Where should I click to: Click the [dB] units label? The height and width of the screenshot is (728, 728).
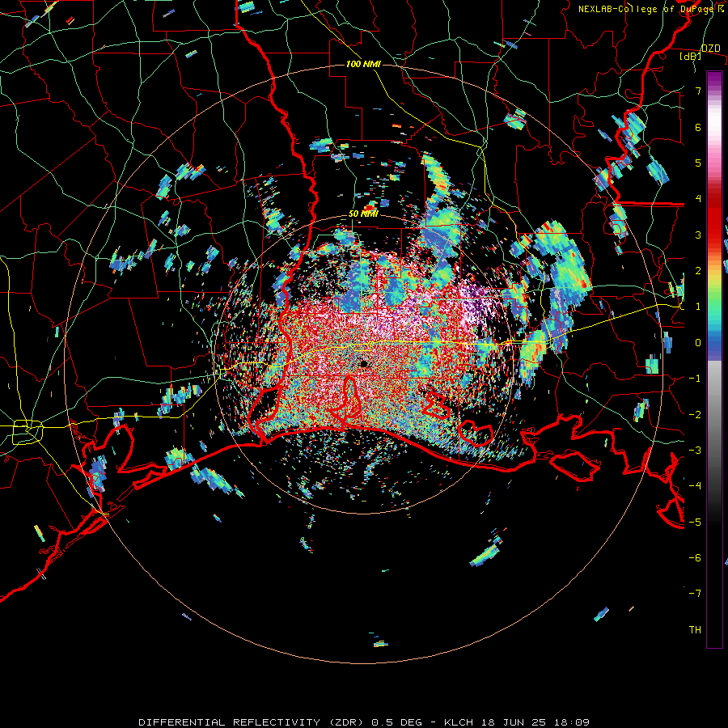691,56
